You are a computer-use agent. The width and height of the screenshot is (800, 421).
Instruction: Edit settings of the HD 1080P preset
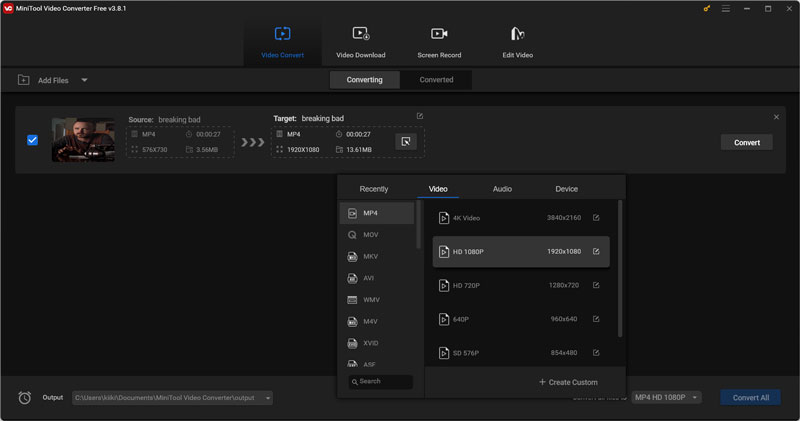click(596, 252)
